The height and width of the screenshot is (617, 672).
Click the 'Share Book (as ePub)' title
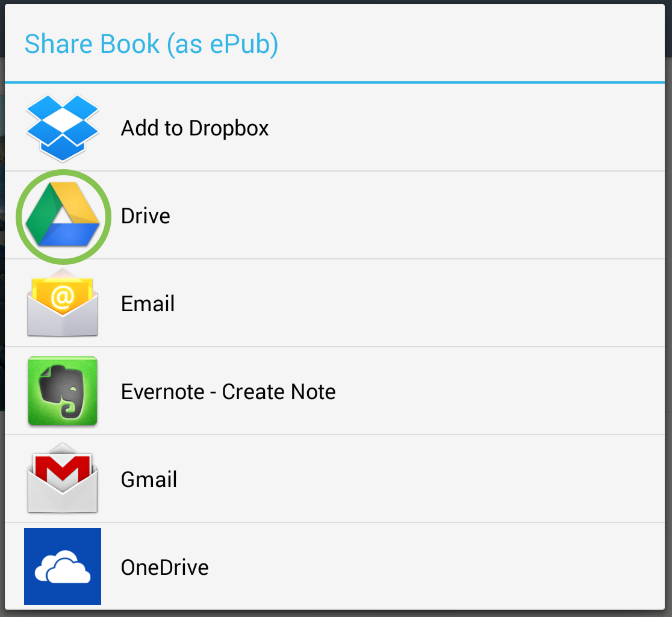point(151,44)
